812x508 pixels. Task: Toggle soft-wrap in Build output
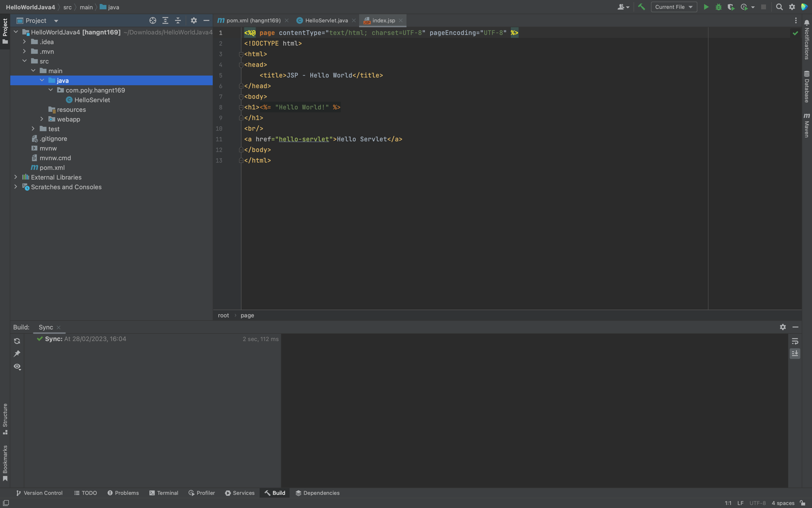[x=795, y=341]
